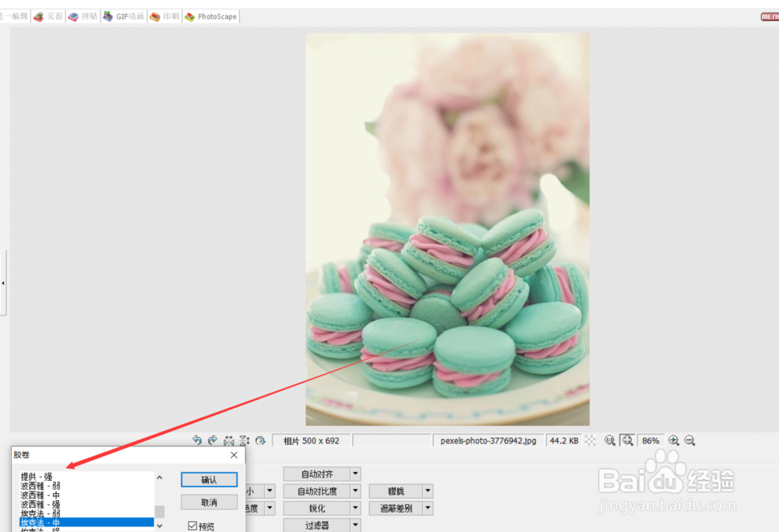
Task: Click the film list scroll-down arrow
Action: tap(160, 525)
